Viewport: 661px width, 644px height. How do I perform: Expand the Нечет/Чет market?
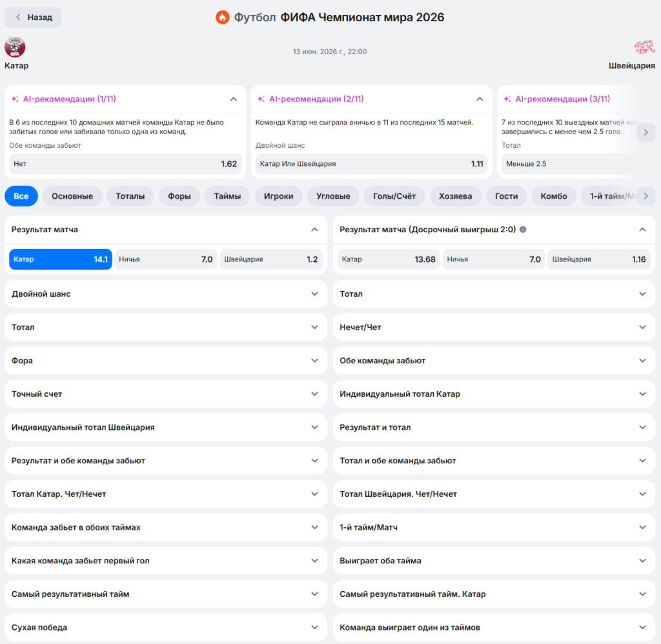(x=494, y=327)
